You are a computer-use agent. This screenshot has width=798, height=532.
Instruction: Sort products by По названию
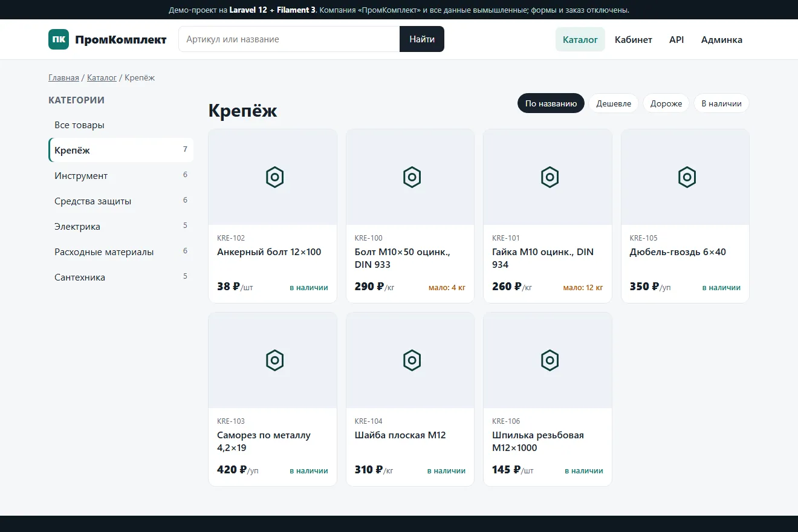[551, 103]
